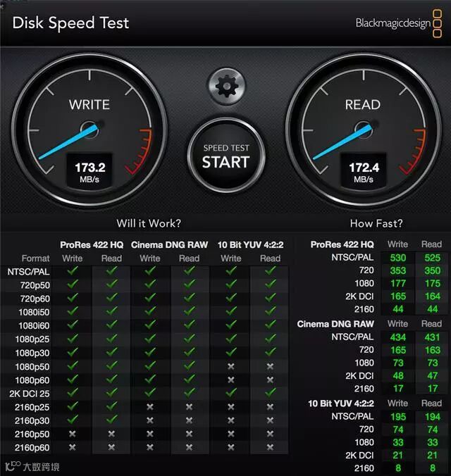This screenshot has height=476, width=451.
Task: Click the 173.2 MB/s write readout
Action: coord(89,172)
